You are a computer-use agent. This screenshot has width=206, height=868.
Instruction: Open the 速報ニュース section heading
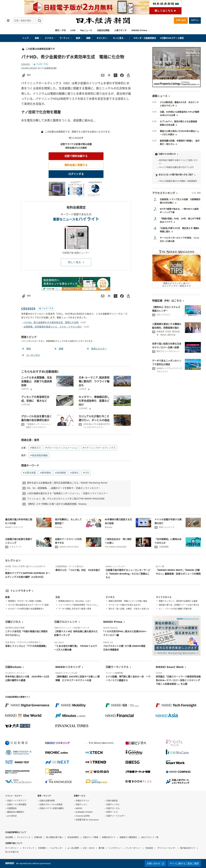[x=161, y=96]
